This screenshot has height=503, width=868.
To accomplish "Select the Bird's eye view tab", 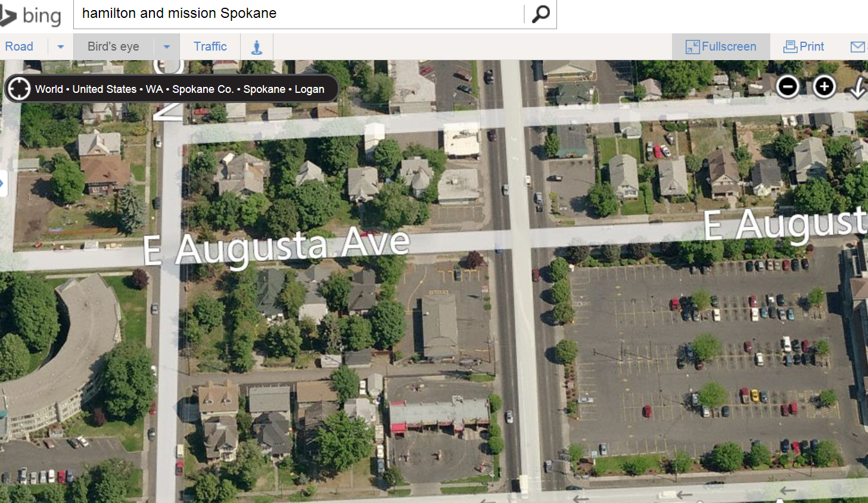I will (113, 46).
